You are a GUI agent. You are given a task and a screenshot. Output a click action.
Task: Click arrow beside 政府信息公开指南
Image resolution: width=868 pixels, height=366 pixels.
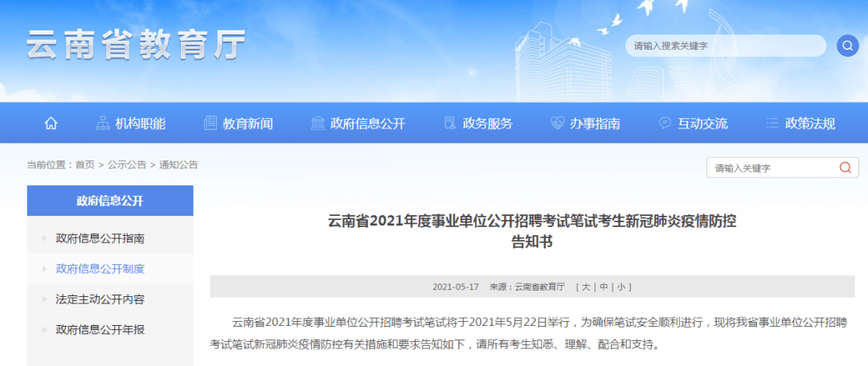(x=44, y=239)
